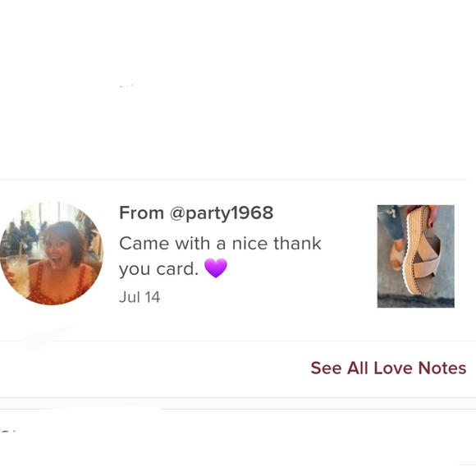The image size is (476, 476).
Task: Tap the purple heart emoji
Action: (x=216, y=268)
